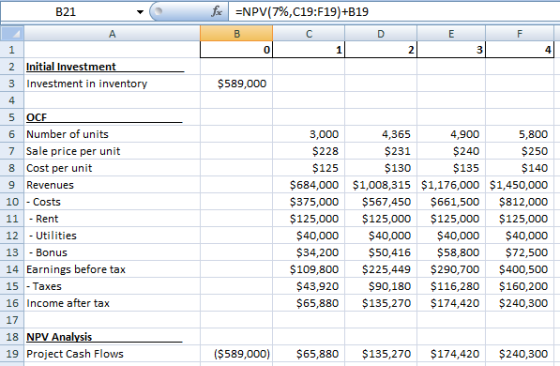The width and height of the screenshot is (560, 366).
Task: Select row 14 header
Action: 12,269
